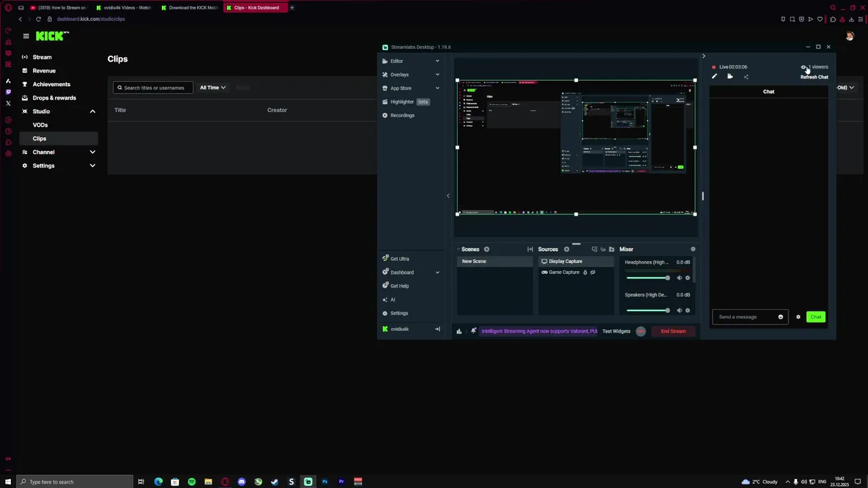Mute the Headphones audio source
The width and height of the screenshot is (868, 488).
679,278
